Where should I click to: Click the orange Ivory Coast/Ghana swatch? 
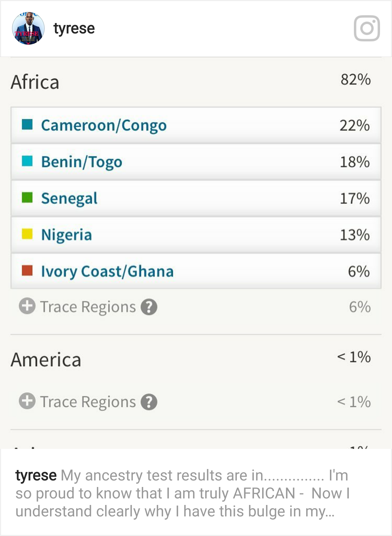click(27, 270)
